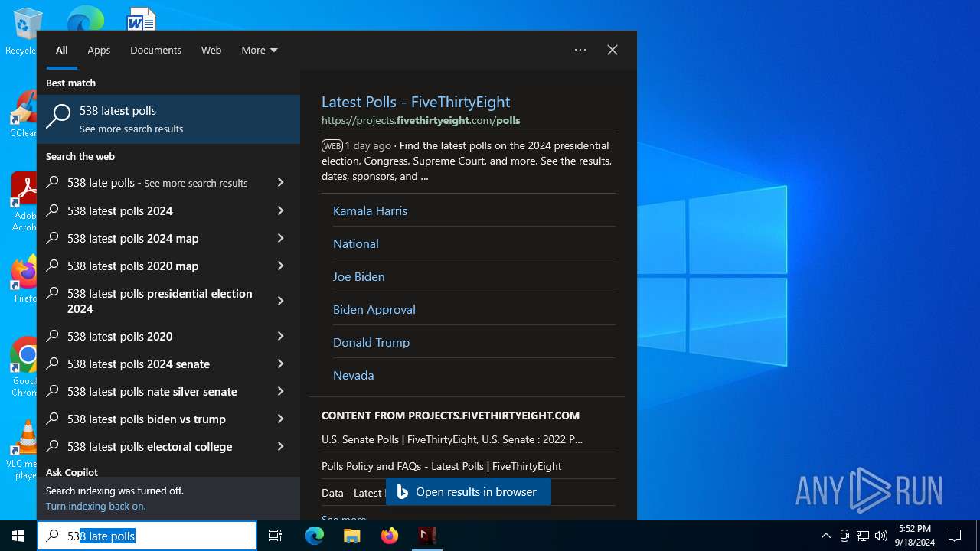Screen dimensions: 980x551
Task: Expand '538 late polls' suggestion arrow
Action: [280, 182]
